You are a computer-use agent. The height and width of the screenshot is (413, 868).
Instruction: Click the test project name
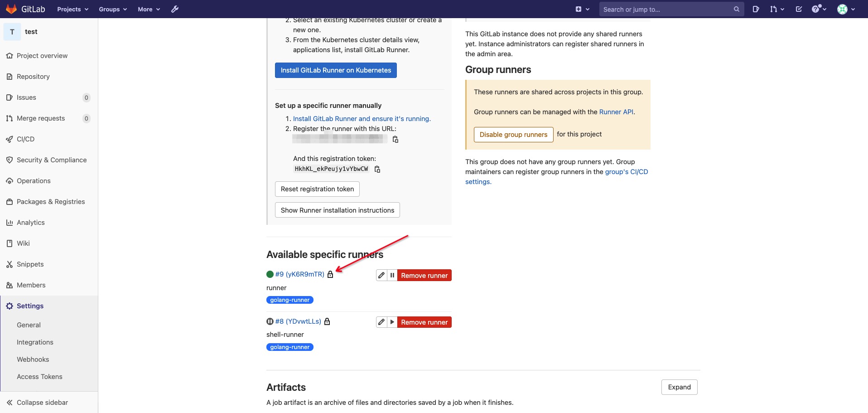pyautogui.click(x=31, y=32)
